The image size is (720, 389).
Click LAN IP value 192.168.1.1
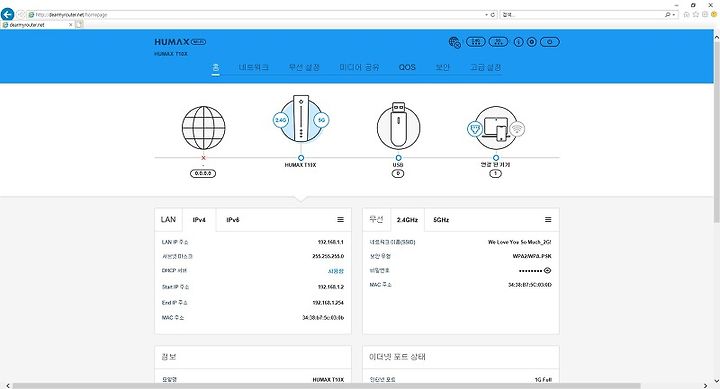click(x=331, y=242)
